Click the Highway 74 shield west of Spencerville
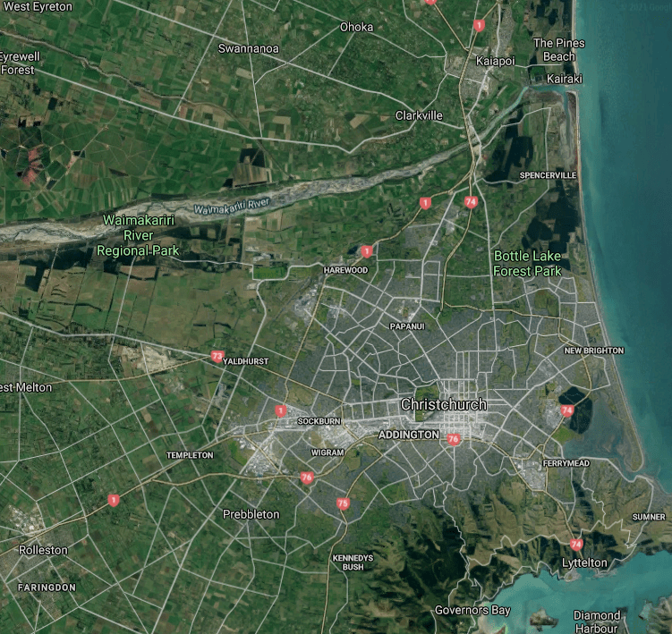672x634 pixels. [471, 202]
